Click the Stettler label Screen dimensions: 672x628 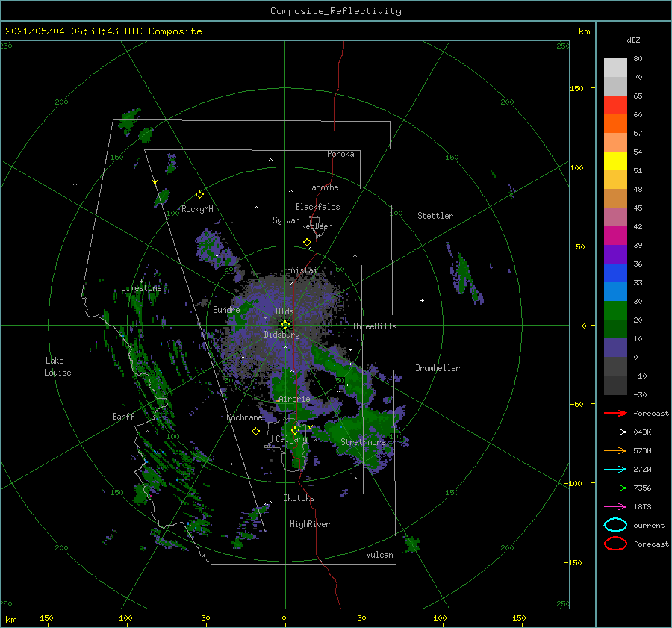tap(435, 216)
